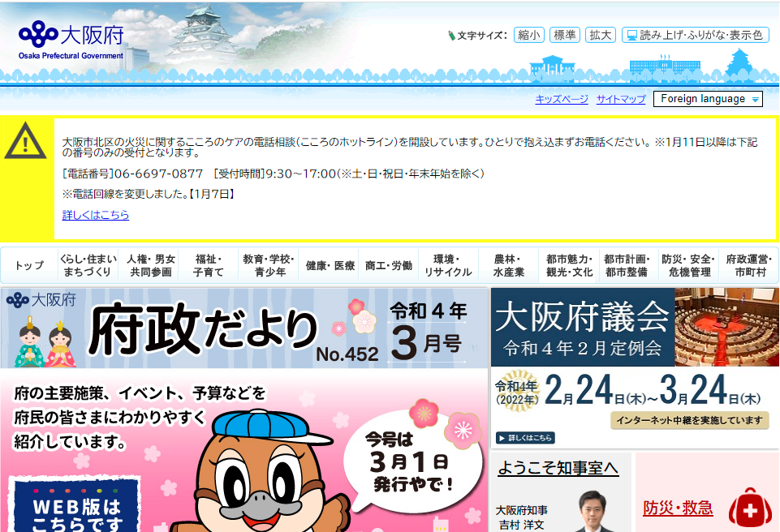
Task: Open the 健康・医療 menu
Action: click(330, 265)
